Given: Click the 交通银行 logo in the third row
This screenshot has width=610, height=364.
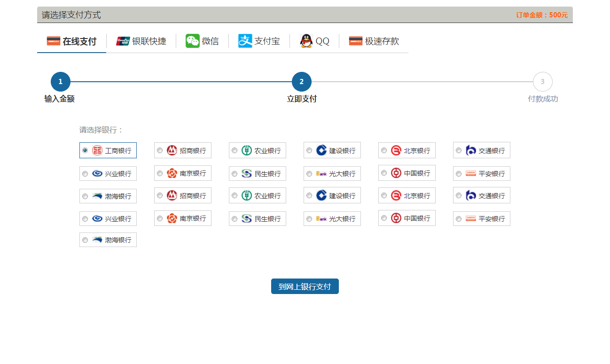Looking at the screenshot, I should tap(471, 195).
